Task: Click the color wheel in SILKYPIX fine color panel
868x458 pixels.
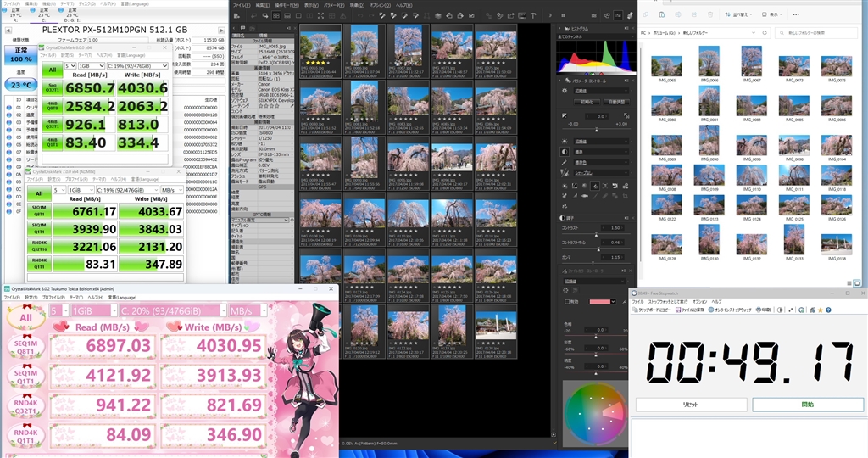Action: point(595,412)
